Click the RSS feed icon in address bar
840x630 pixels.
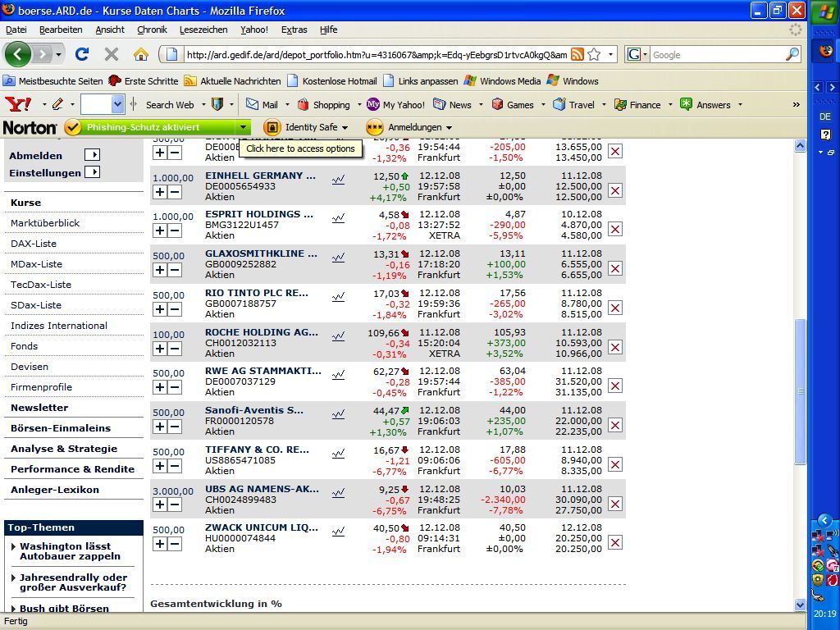[577, 54]
